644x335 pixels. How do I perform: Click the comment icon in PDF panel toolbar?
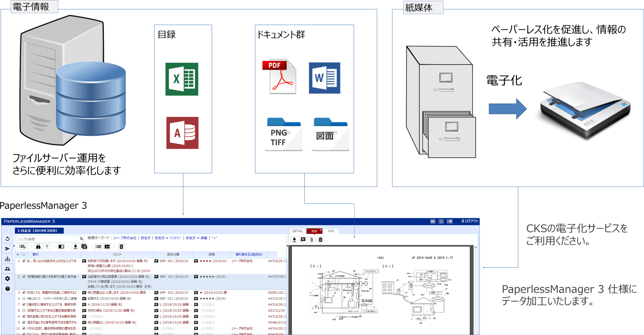pyautogui.click(x=303, y=240)
